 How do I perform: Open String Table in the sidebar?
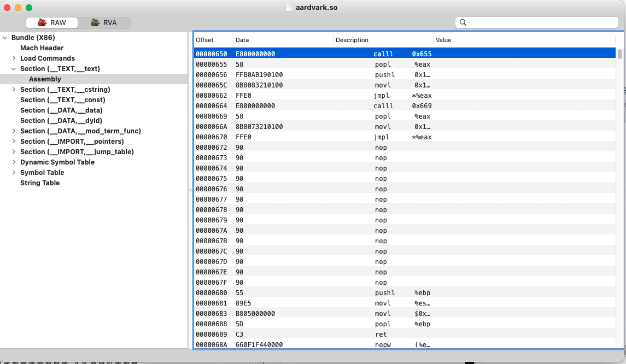40,183
